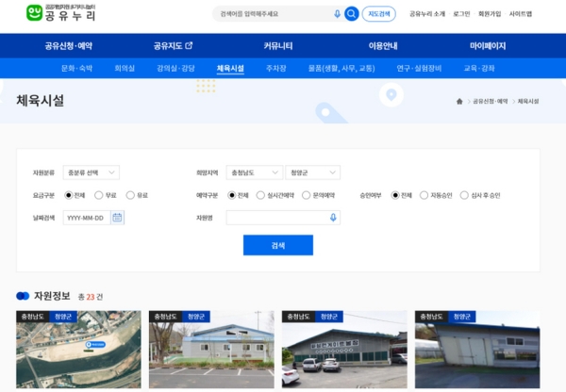Click the 공유누리 logo icon
566x392 pixels.
[x=34, y=13]
